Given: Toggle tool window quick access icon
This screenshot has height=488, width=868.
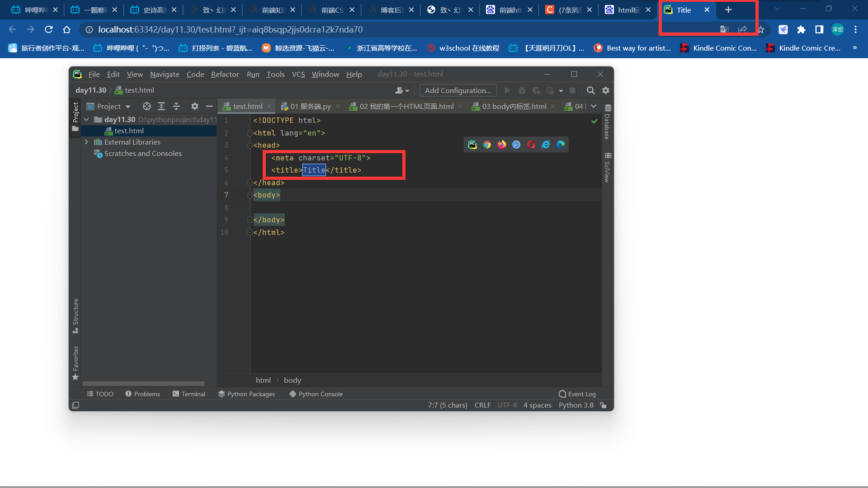Looking at the screenshot, I should [75, 405].
